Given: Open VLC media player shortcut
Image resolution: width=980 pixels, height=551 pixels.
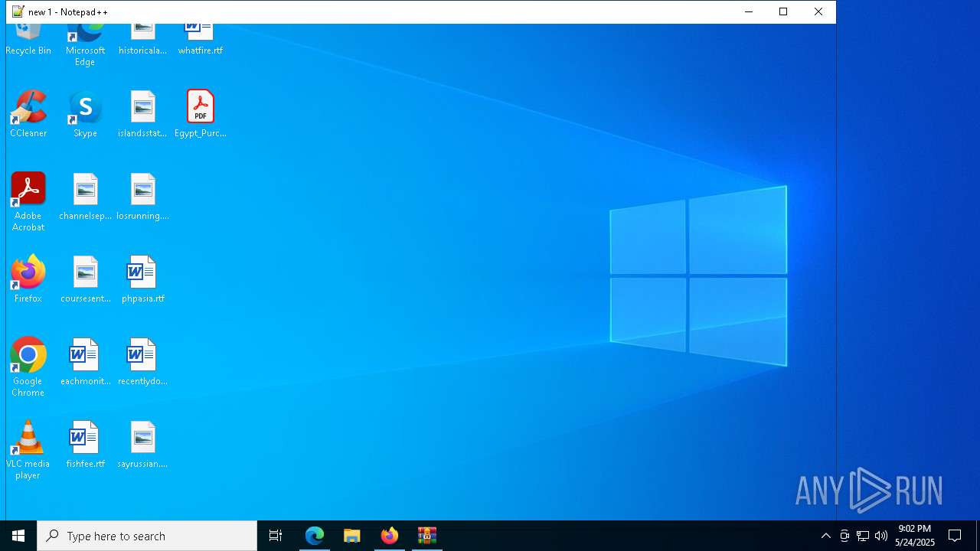Looking at the screenshot, I should (x=28, y=450).
